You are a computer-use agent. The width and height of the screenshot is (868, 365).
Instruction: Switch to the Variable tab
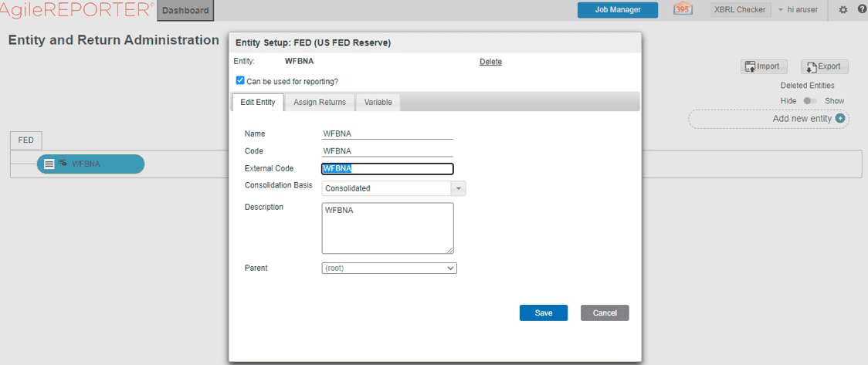pos(378,103)
